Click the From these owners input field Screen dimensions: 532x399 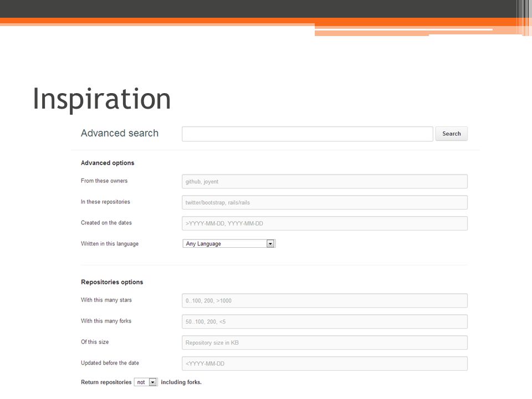tap(325, 182)
